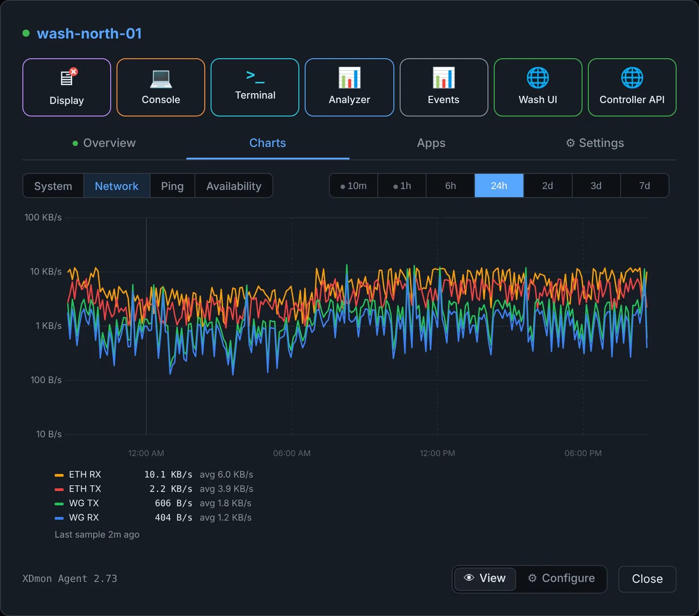Set time range to 7d
This screenshot has width=699, height=616.
644,186
